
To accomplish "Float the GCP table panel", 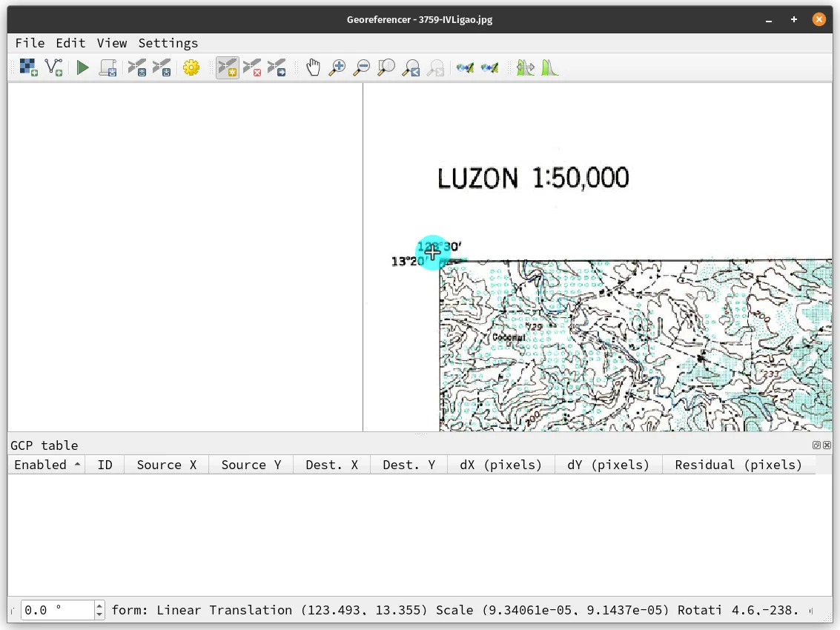I will coord(816,445).
